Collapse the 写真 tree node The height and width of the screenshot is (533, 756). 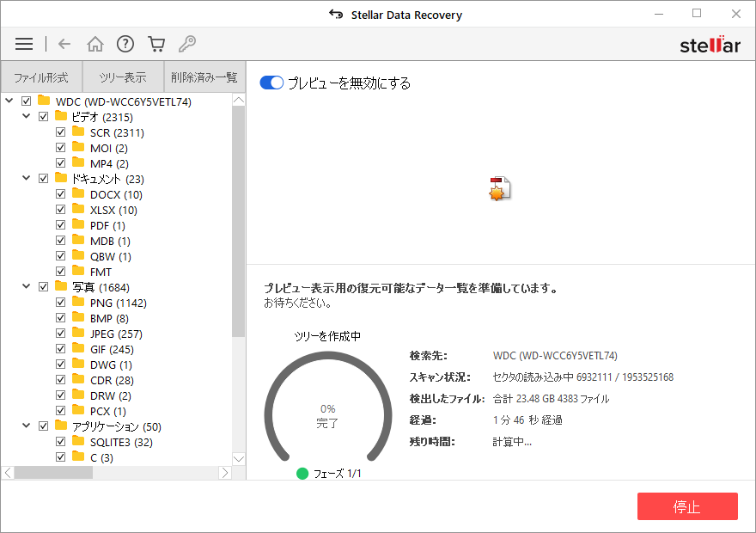point(27,286)
